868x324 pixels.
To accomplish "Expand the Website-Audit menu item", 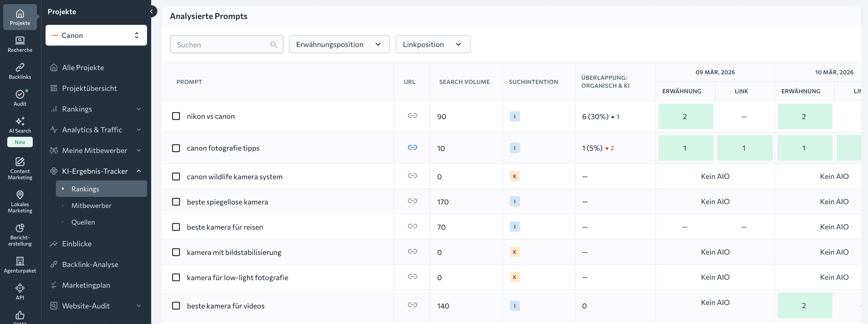I will pyautogui.click(x=139, y=306).
